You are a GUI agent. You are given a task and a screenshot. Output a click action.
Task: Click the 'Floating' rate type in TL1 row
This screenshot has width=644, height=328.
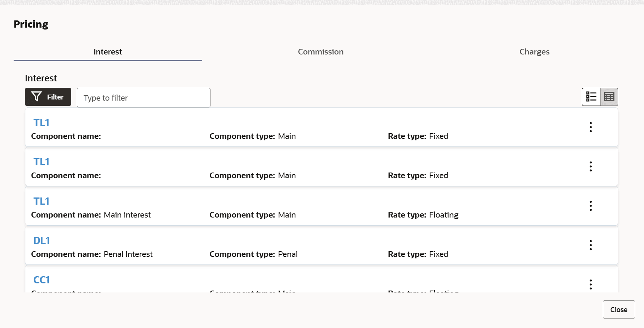(x=444, y=215)
